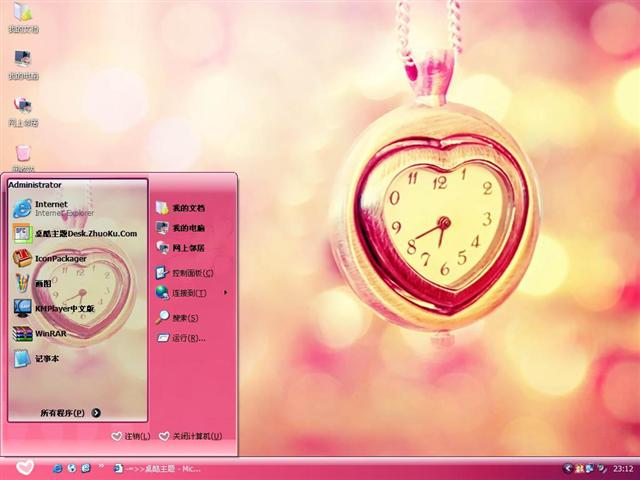Expand the quick launch overflow chevron

coord(100,467)
